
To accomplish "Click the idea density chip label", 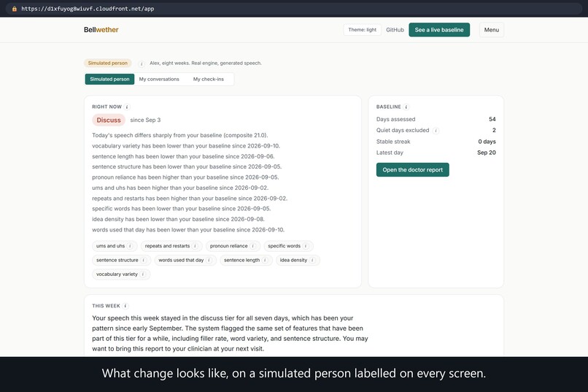I will pyautogui.click(x=293, y=260).
